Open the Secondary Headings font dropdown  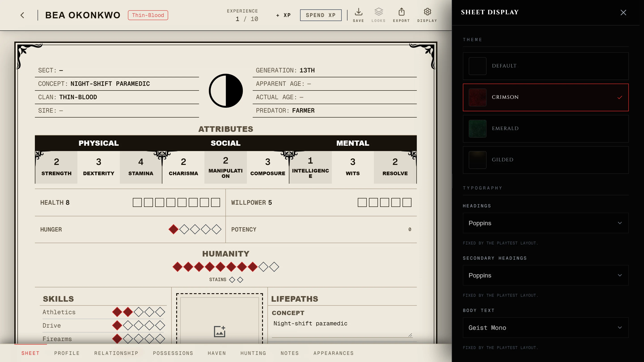tap(546, 275)
